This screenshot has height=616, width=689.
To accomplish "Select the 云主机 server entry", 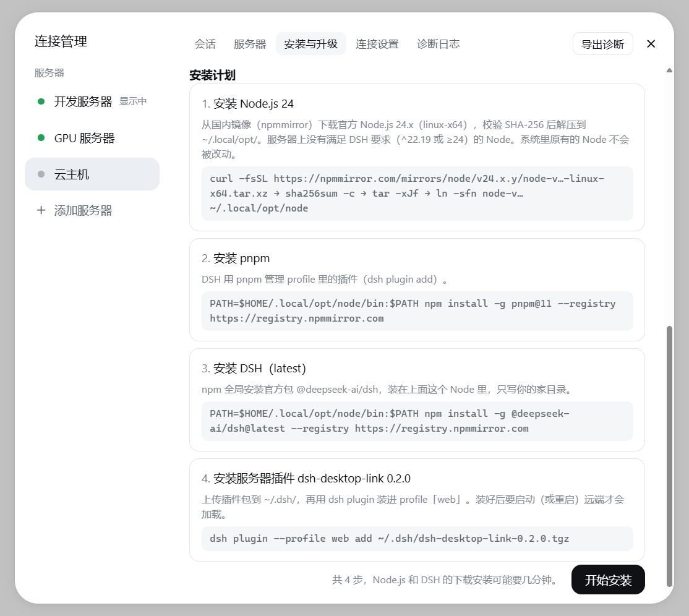I will 92,174.
